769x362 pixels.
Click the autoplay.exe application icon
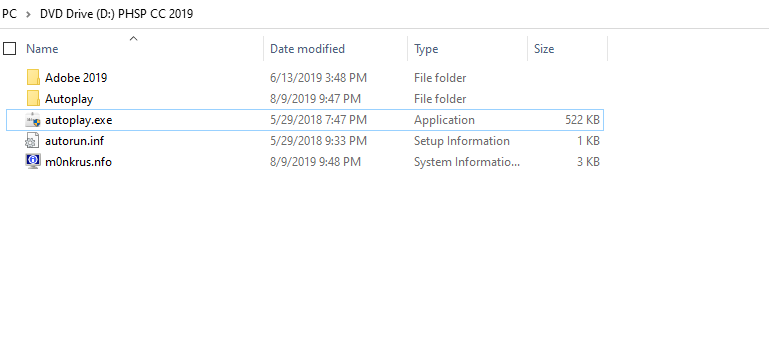pyautogui.click(x=33, y=120)
